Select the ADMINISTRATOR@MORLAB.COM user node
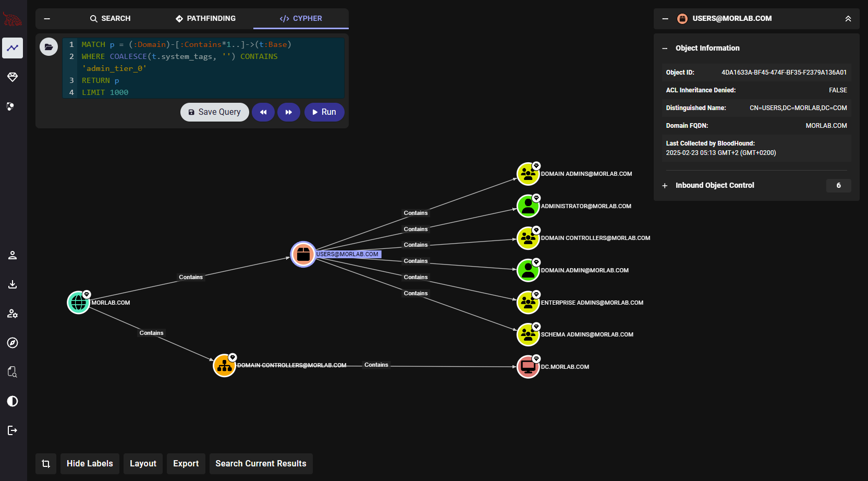 pos(528,207)
